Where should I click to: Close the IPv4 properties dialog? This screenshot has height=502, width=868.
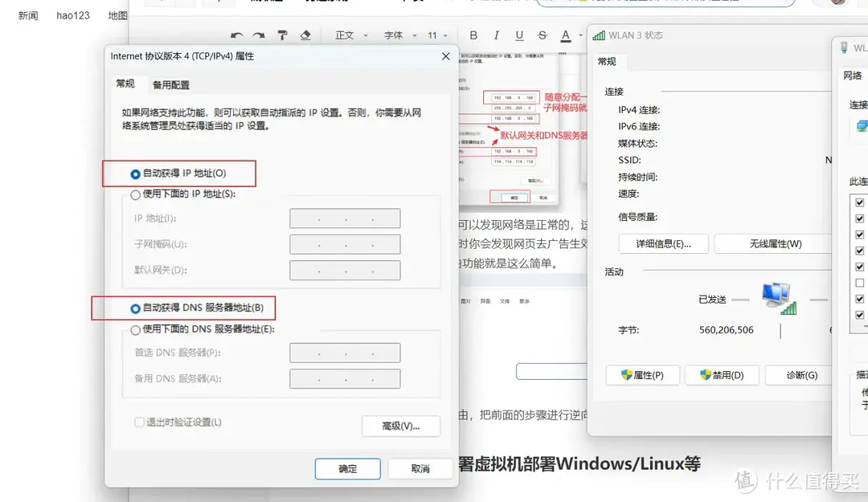point(445,56)
